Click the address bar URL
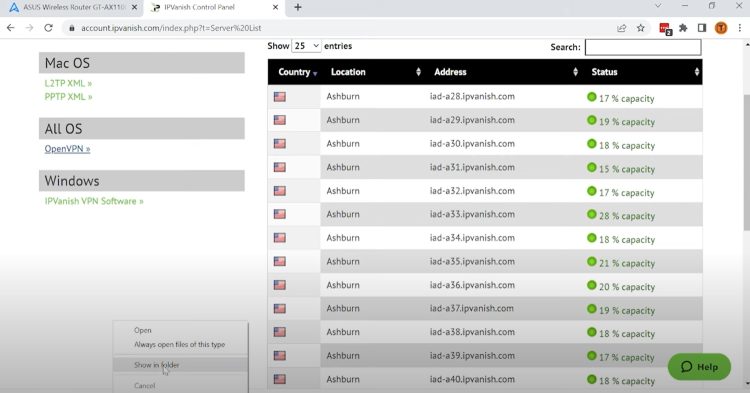750x393 pixels. (x=171, y=28)
